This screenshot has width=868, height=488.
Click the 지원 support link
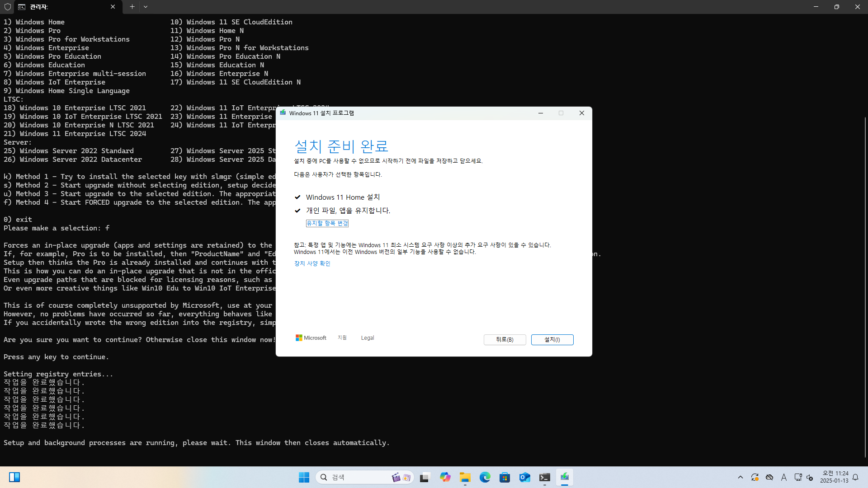pyautogui.click(x=342, y=338)
